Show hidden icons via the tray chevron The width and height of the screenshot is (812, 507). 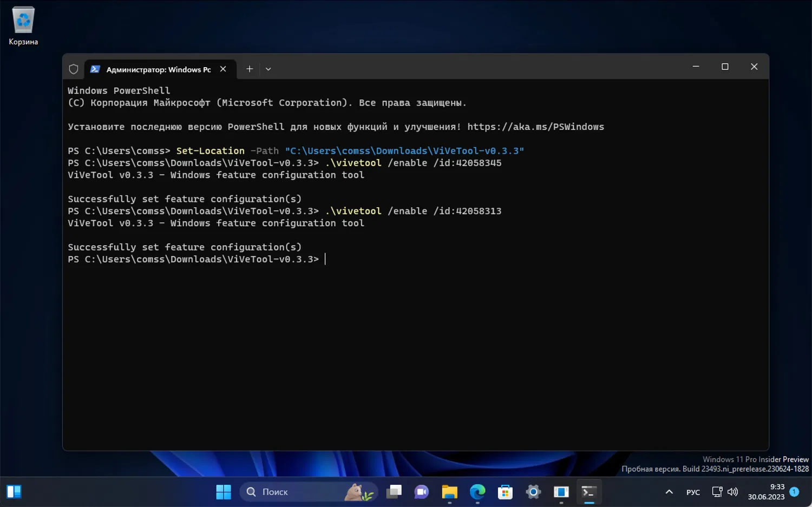tap(669, 492)
